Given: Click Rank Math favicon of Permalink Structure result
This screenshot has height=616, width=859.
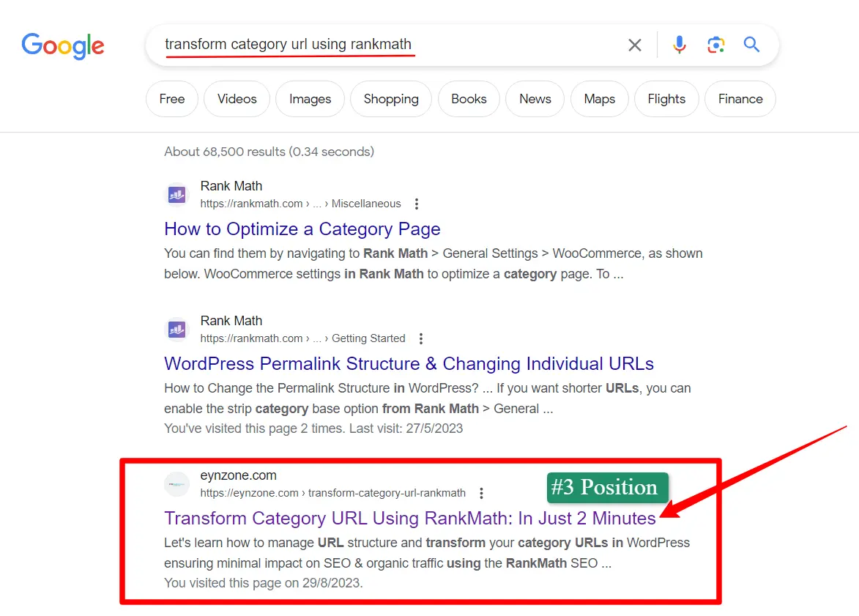Looking at the screenshot, I should [x=177, y=330].
